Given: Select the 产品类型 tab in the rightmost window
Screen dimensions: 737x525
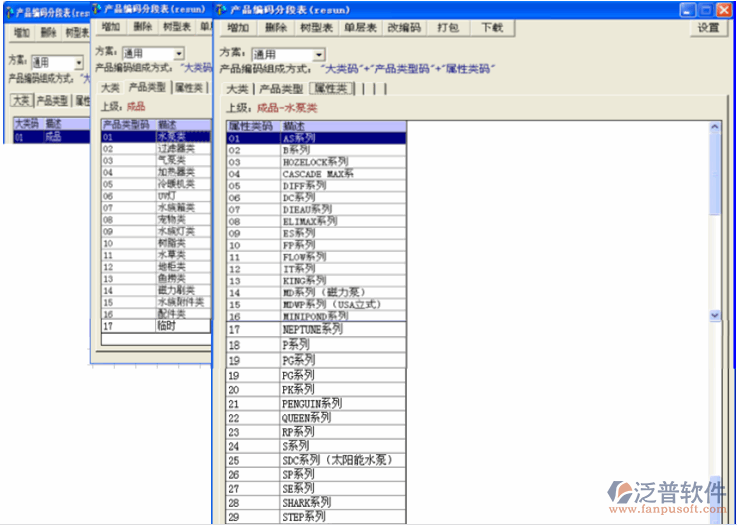Looking at the screenshot, I should pos(281,89).
